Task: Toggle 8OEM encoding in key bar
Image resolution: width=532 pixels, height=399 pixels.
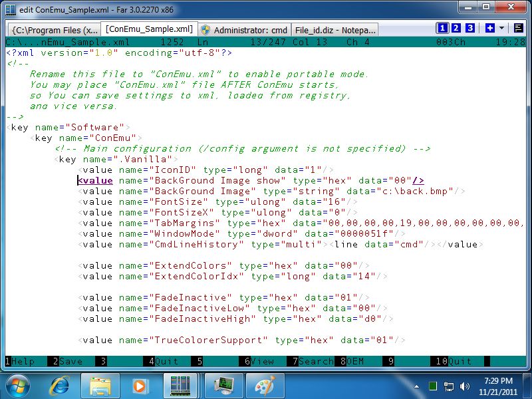Action: (x=355, y=361)
